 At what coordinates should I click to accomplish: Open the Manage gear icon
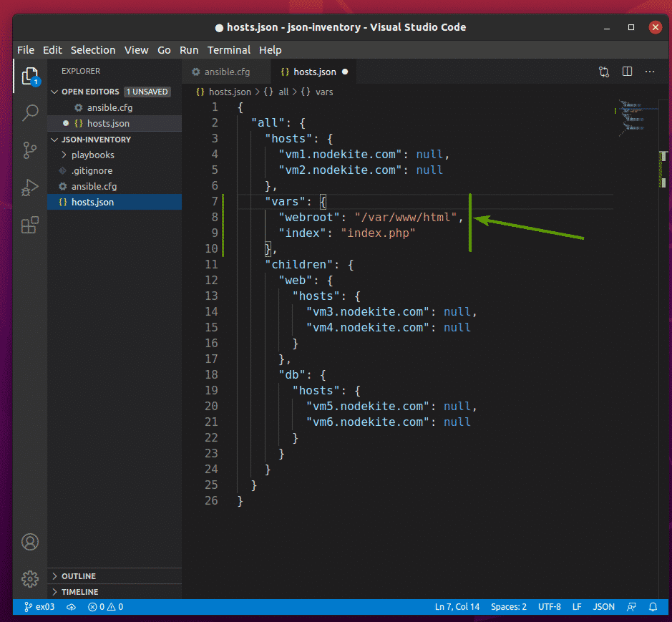pyautogui.click(x=29, y=578)
